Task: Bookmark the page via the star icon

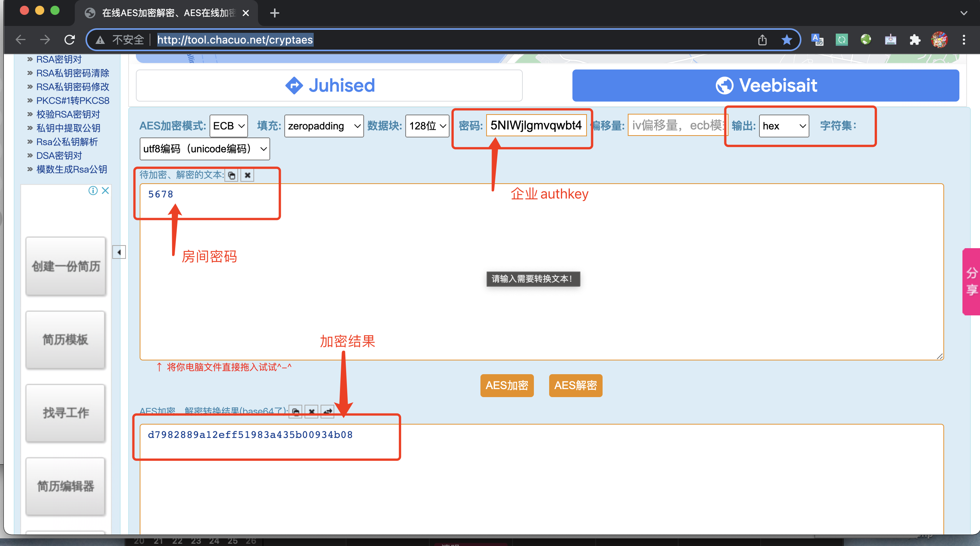Action: 787,39
